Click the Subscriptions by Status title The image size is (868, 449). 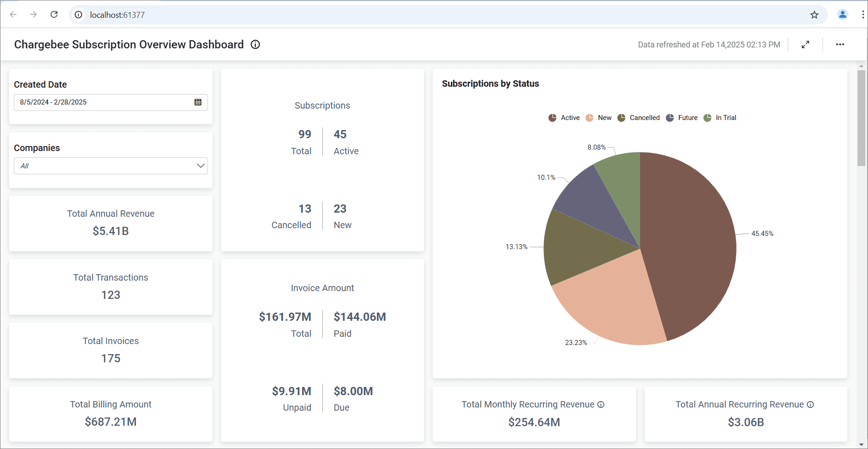tap(491, 84)
